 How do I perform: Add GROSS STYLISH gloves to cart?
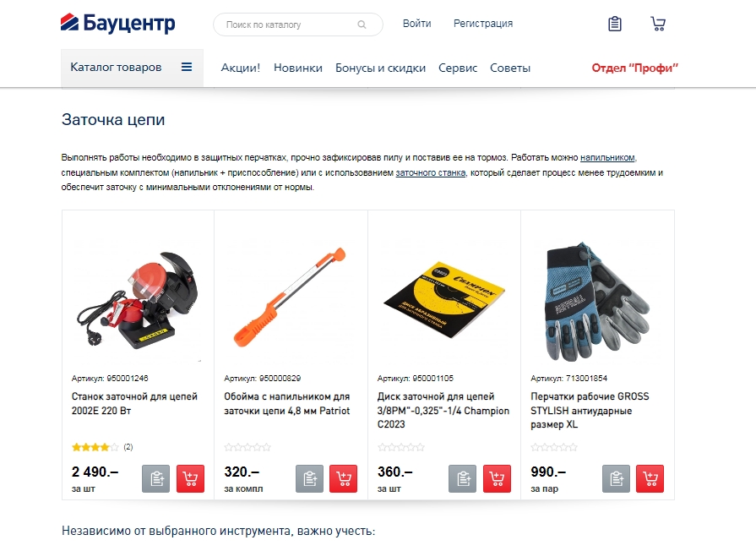coord(650,478)
